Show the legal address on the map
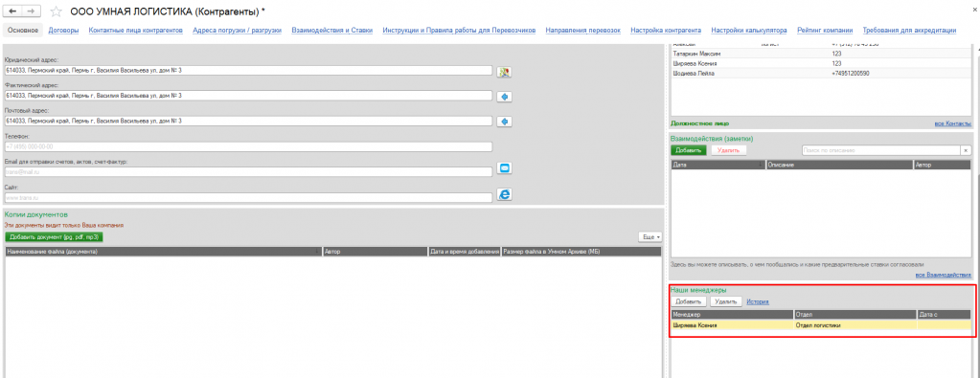This screenshot has height=378, width=980. pyautogui.click(x=505, y=72)
